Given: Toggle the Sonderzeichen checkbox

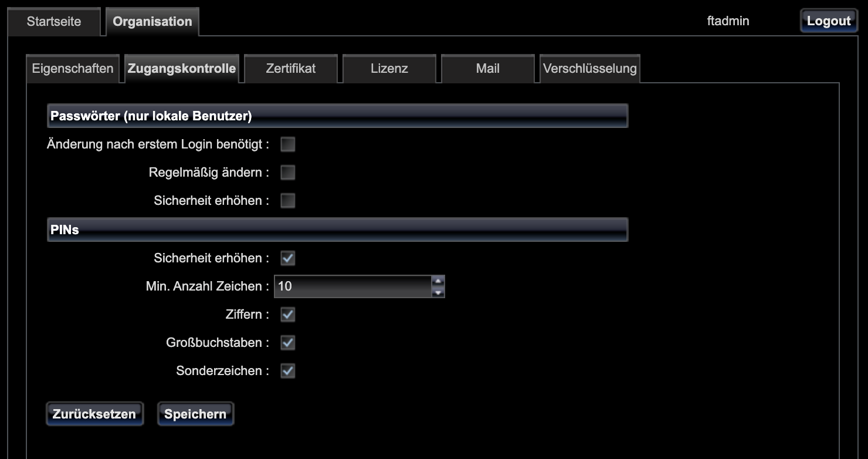Looking at the screenshot, I should pos(287,371).
